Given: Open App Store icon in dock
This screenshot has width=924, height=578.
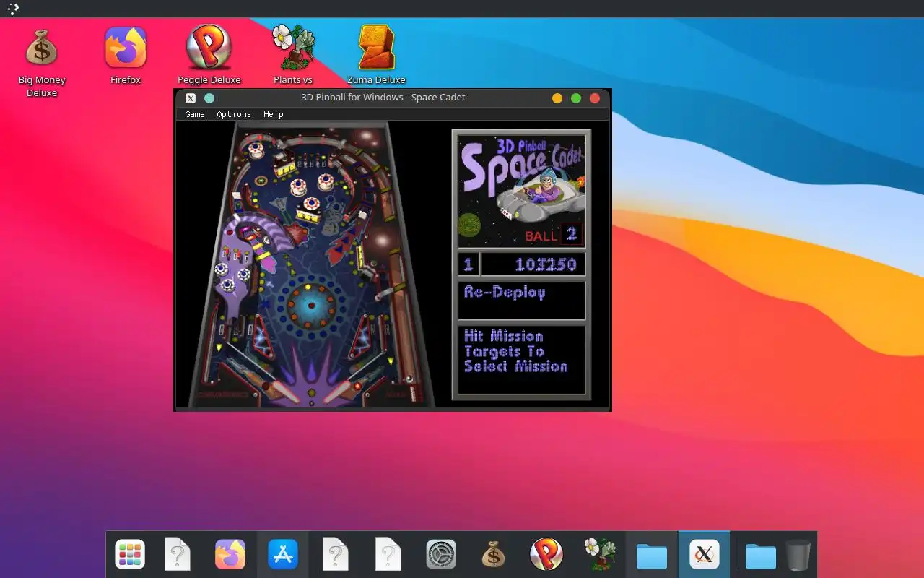Looking at the screenshot, I should point(283,555).
